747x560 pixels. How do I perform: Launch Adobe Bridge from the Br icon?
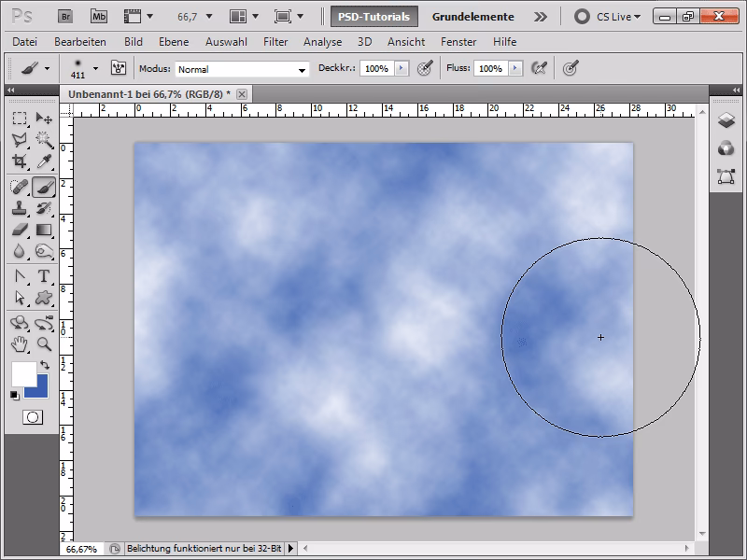tap(64, 16)
